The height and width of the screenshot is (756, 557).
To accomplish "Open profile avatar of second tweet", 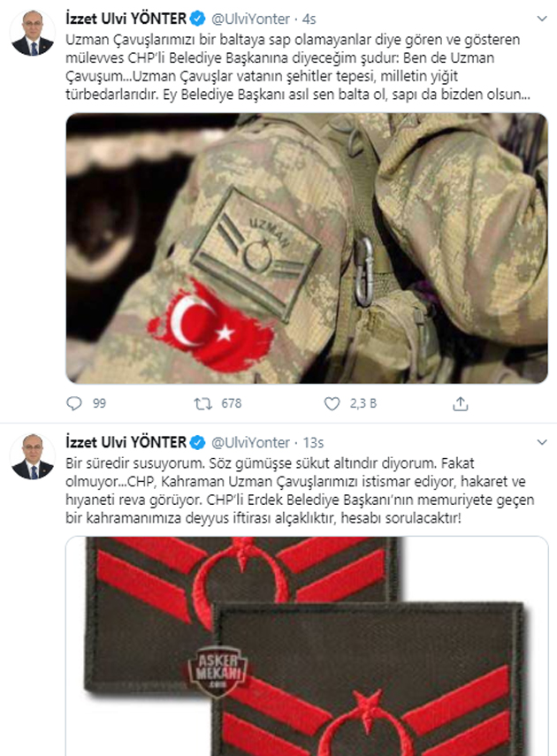I will click(x=33, y=456).
